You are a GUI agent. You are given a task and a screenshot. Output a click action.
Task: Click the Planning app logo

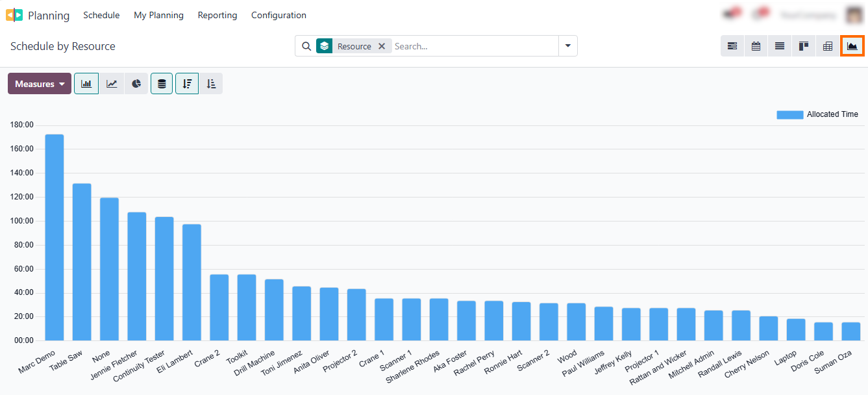pos(14,15)
